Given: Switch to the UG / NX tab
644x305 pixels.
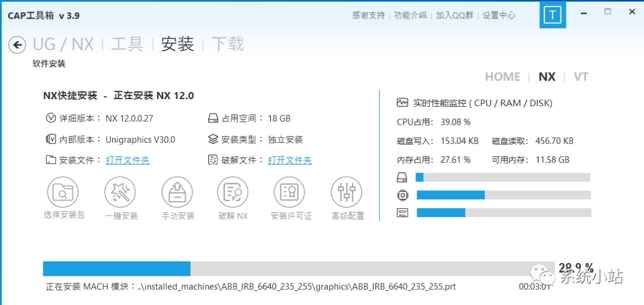Looking at the screenshot, I should [x=63, y=44].
